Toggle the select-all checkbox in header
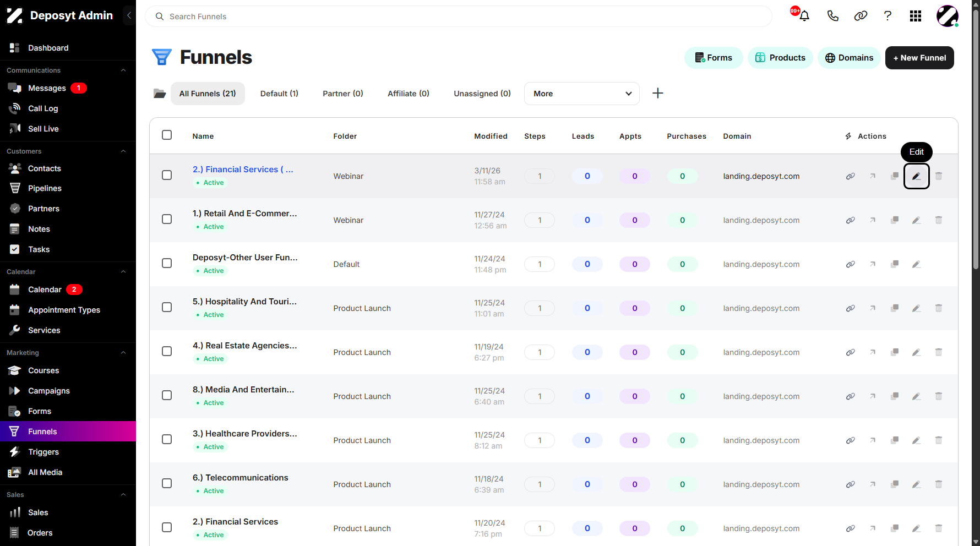The width and height of the screenshot is (980, 546). (x=167, y=135)
